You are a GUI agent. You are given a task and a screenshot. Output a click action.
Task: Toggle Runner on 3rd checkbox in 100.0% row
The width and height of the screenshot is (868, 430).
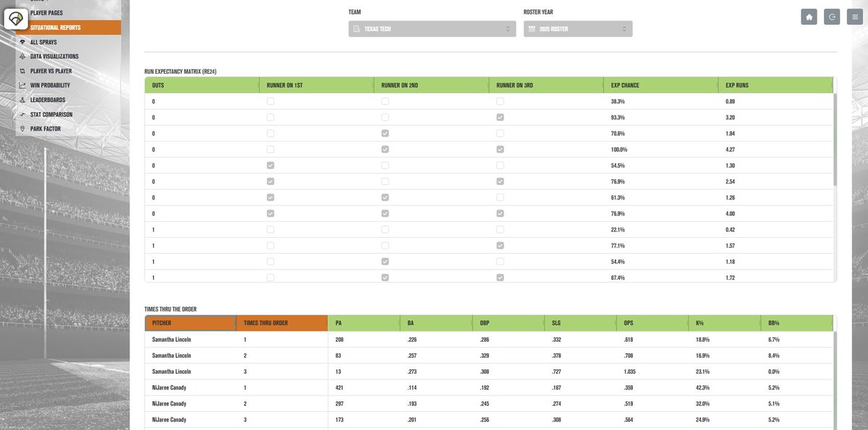(500, 149)
